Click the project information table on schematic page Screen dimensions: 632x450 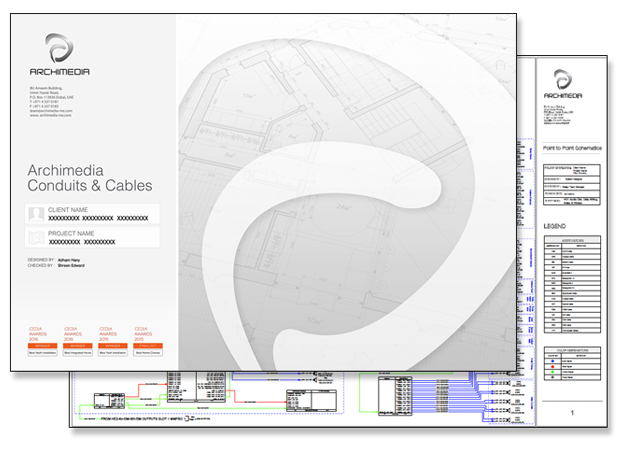(572, 185)
